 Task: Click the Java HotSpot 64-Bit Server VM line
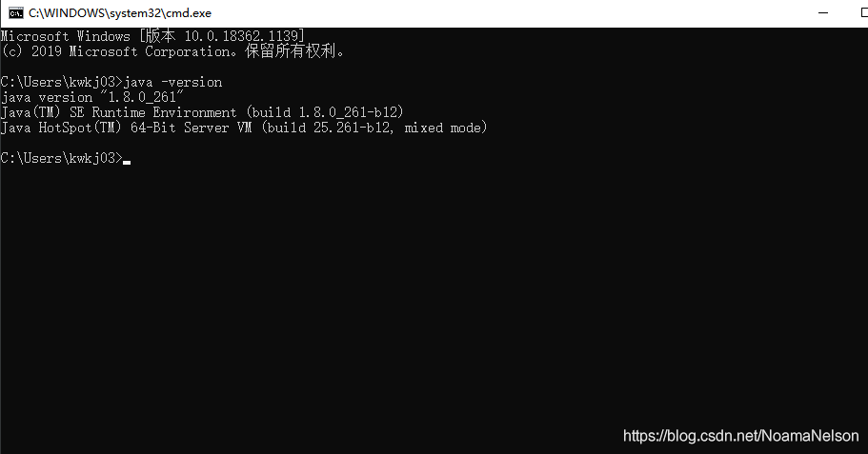coord(244,128)
